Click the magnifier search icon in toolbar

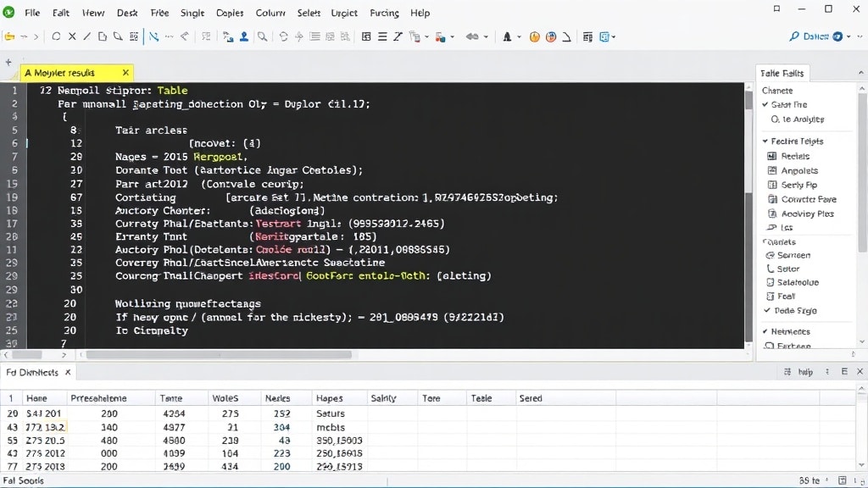click(263, 37)
